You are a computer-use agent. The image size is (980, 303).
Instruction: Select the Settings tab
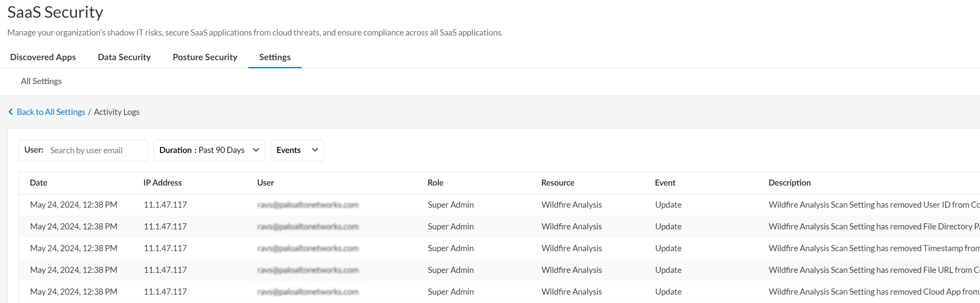click(275, 57)
